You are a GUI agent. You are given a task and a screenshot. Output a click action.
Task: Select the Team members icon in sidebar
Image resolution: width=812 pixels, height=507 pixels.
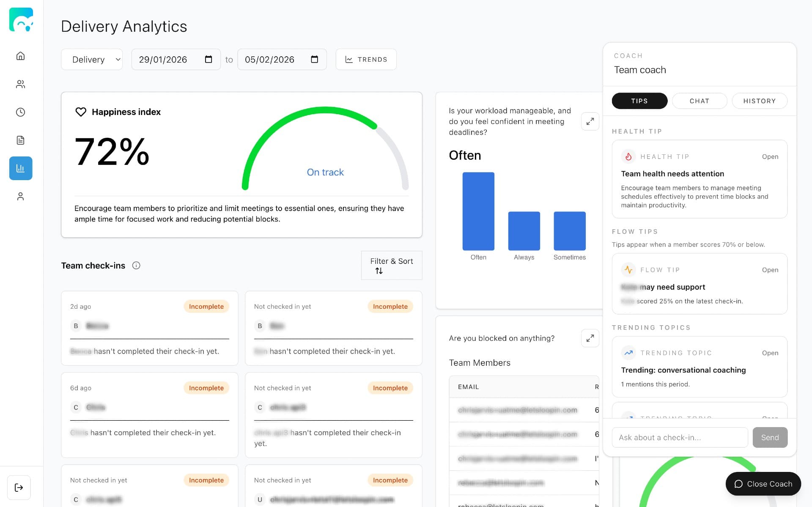[x=20, y=84]
